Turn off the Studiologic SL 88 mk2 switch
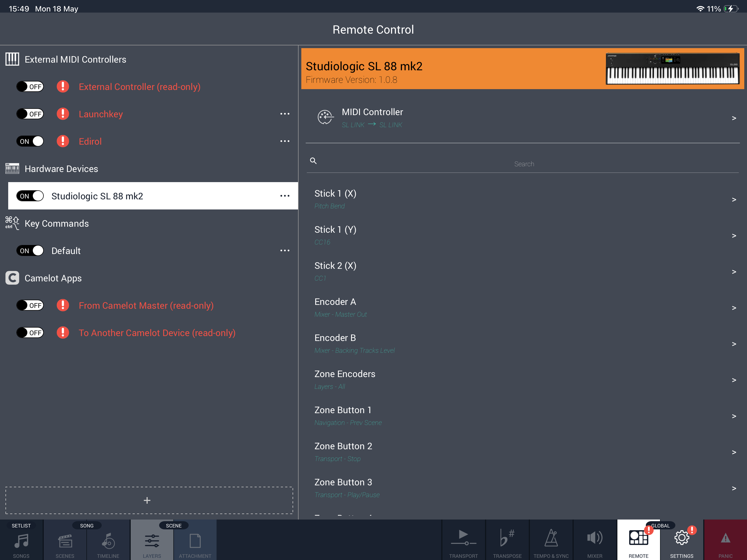Viewport: 747px width, 560px height. [x=30, y=196]
